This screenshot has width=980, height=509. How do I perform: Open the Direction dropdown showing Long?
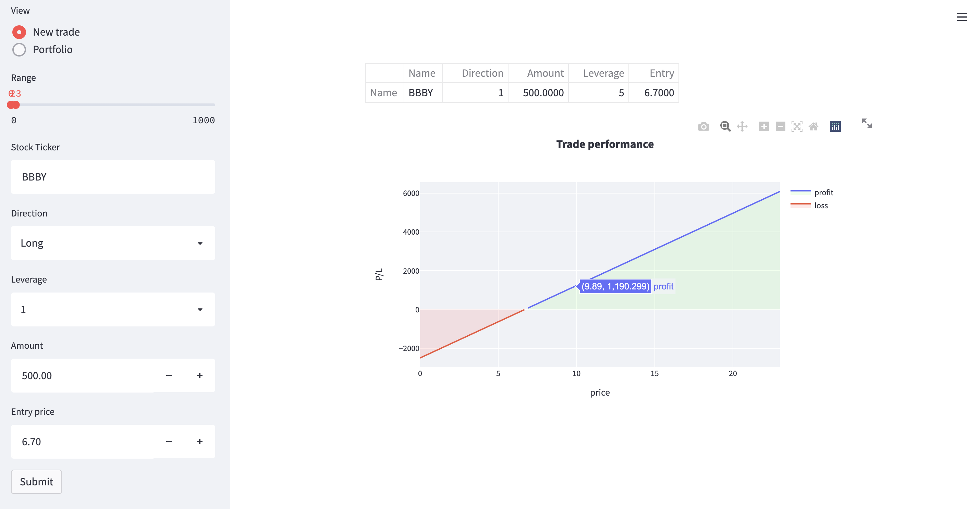click(113, 243)
